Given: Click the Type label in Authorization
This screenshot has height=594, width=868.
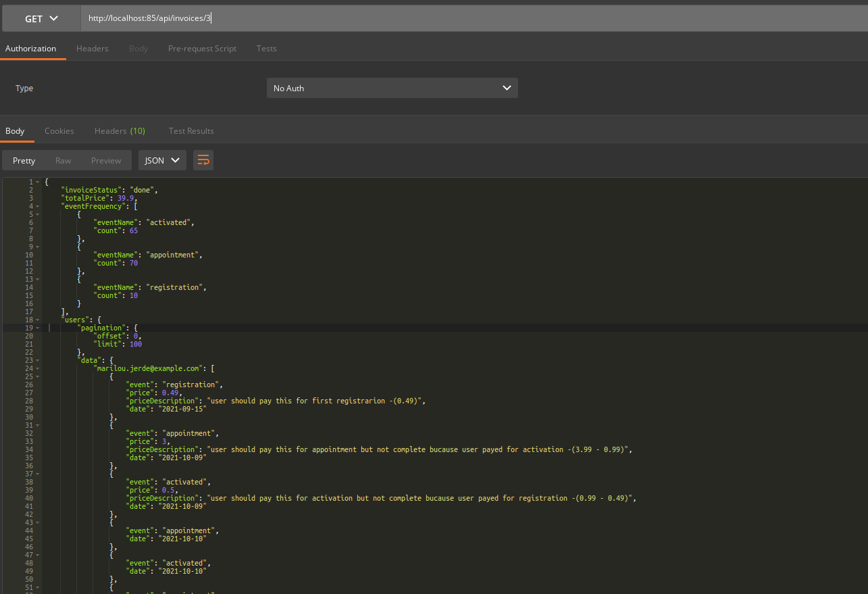Looking at the screenshot, I should (24, 89).
